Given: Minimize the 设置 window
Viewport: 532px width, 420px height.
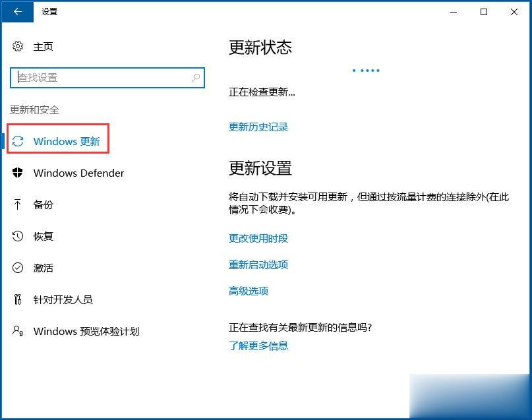Looking at the screenshot, I should click(x=454, y=13).
